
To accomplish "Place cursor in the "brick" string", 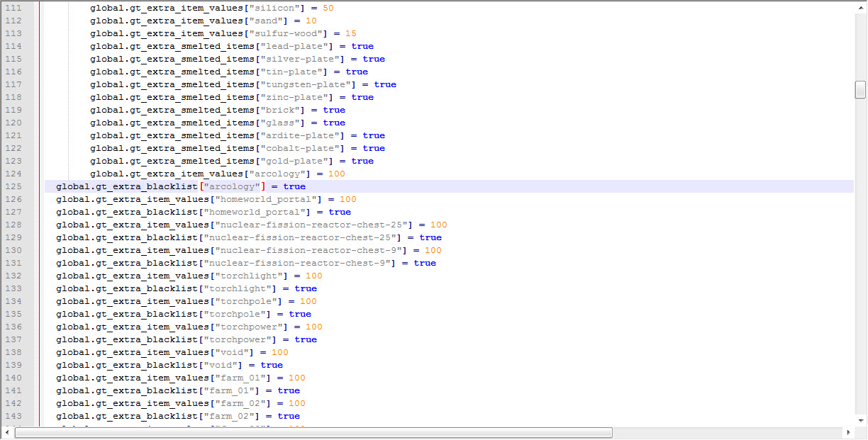I will click(282, 110).
